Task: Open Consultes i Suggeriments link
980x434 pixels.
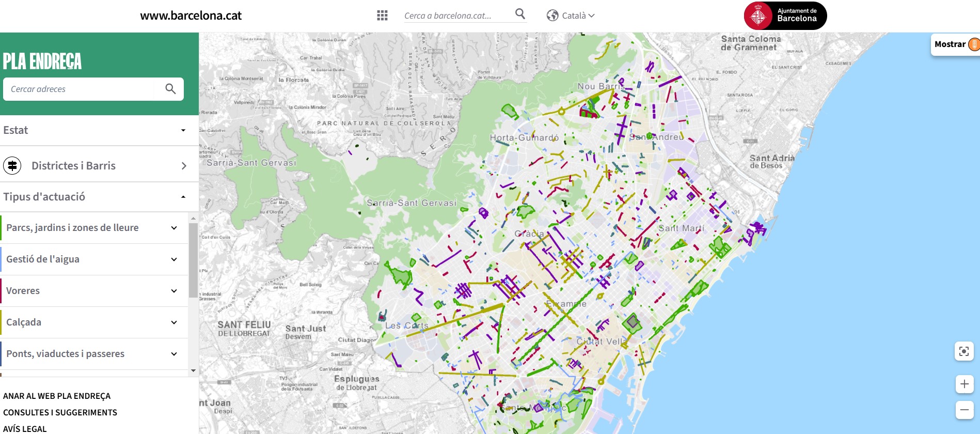Action: pos(60,412)
